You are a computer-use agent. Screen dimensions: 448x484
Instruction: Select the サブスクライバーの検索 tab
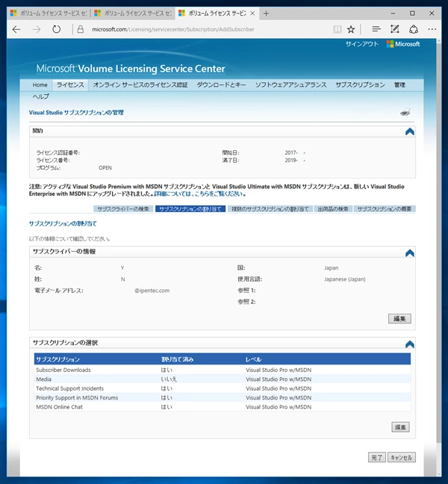click(123, 209)
